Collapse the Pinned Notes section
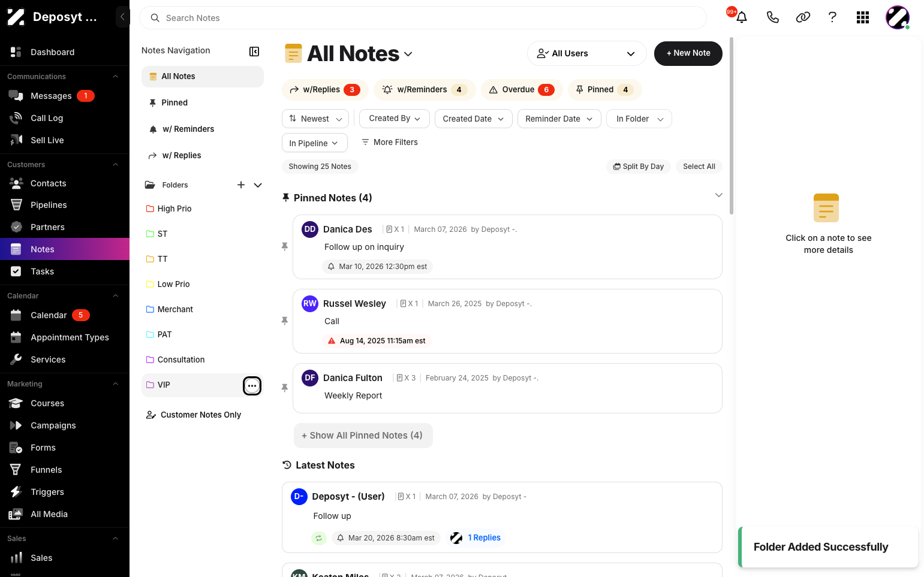 [x=718, y=195]
